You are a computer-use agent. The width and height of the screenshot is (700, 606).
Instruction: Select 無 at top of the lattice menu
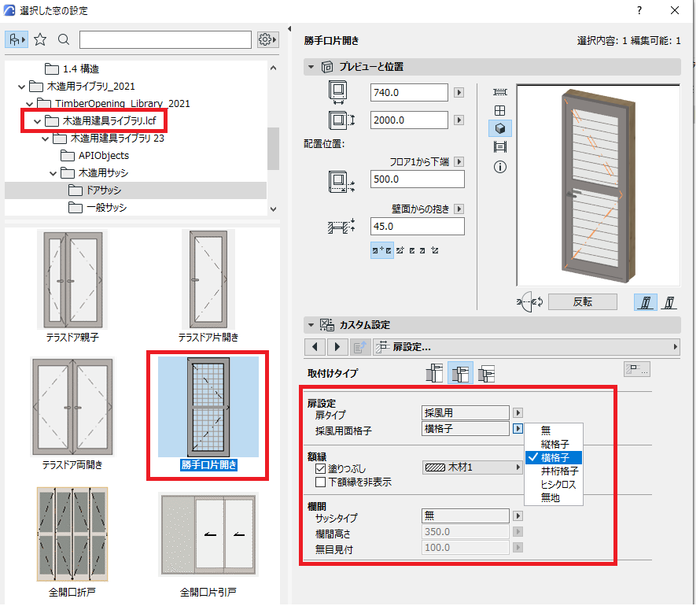point(554,430)
